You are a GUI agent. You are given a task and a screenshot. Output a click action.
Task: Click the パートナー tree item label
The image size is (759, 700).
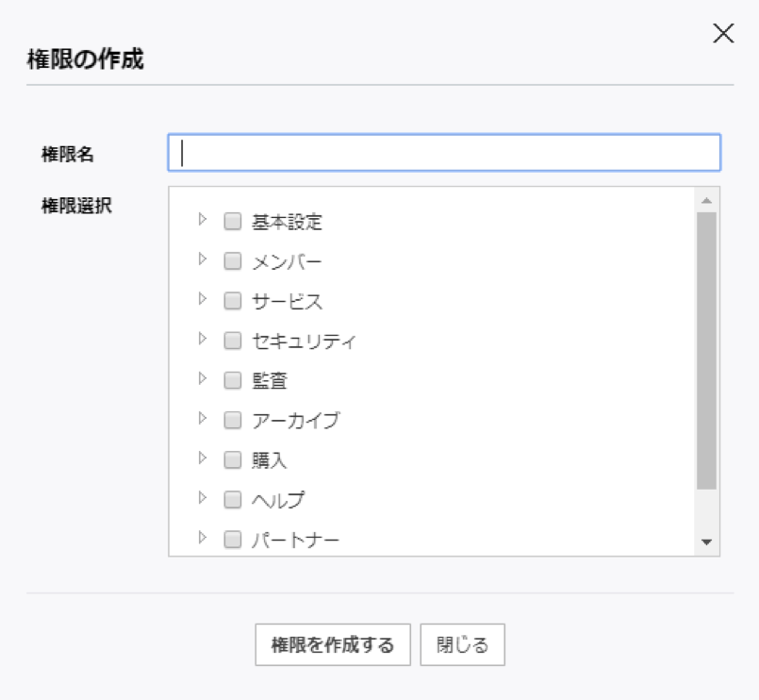coord(295,540)
